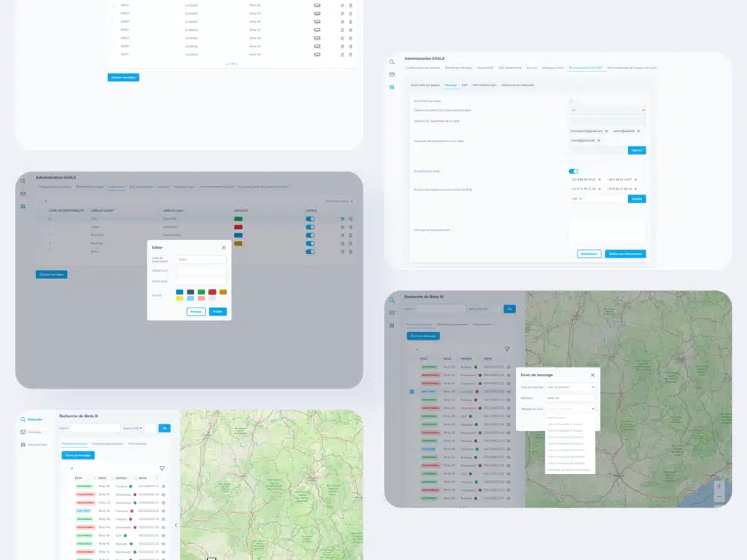Toggle visibility switch on the last table row
747x560 pixels.
click(310, 252)
